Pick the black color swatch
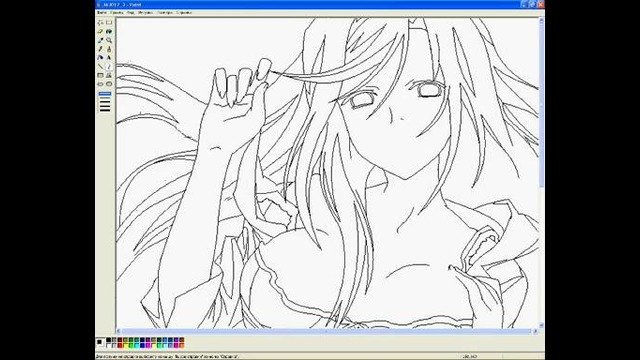640x360 pixels. click(109, 340)
